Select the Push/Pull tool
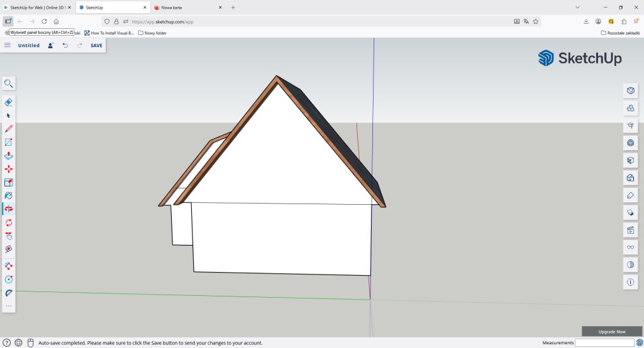The width and height of the screenshot is (644, 348). coord(9,156)
